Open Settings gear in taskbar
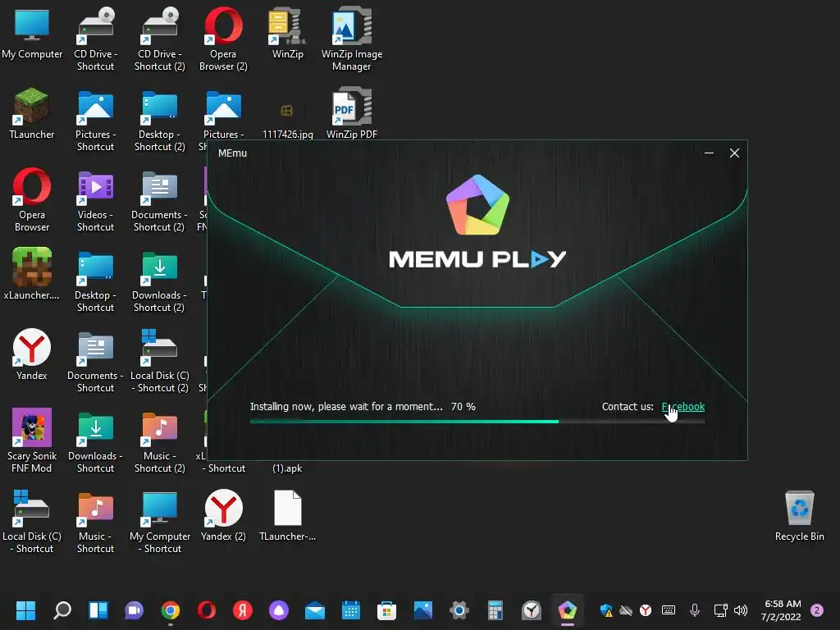 coord(459,610)
